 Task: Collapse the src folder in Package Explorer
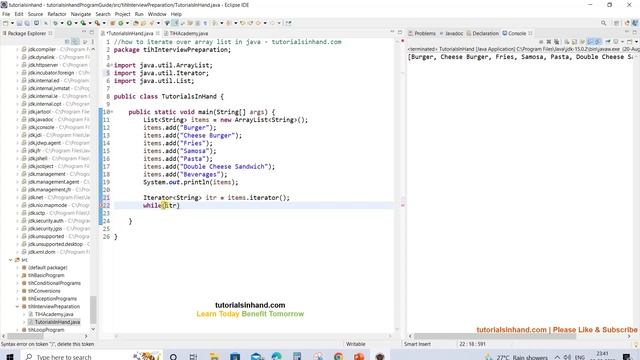click(x=11, y=260)
